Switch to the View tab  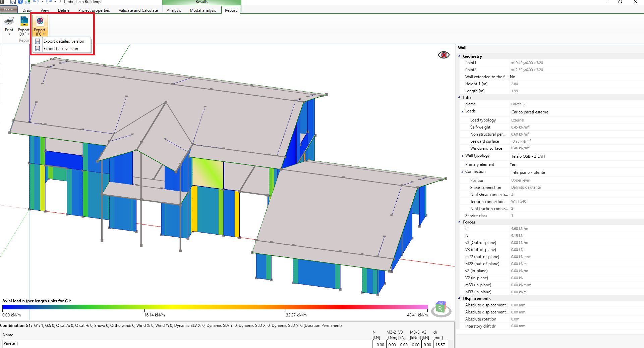pos(45,10)
